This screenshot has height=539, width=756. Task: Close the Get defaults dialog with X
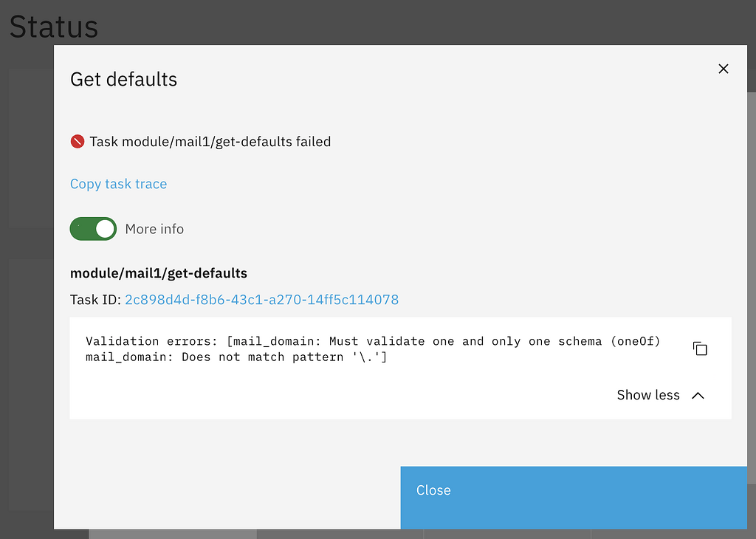tap(724, 69)
